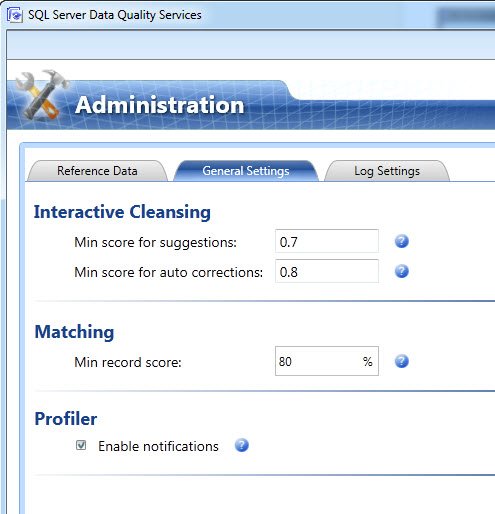Open help for Min score for auto corrections
The width and height of the screenshot is (495, 514).
(402, 271)
